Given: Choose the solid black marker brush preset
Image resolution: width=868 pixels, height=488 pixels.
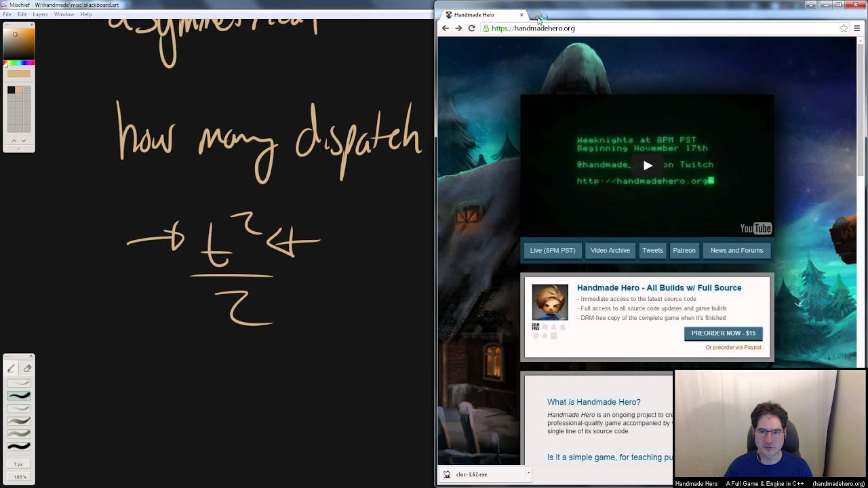Looking at the screenshot, I should click(19, 446).
